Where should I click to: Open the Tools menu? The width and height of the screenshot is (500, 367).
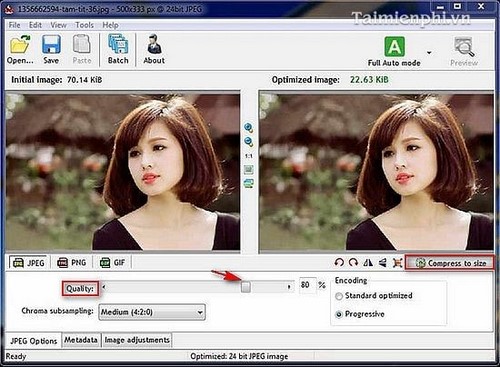pyautogui.click(x=84, y=25)
